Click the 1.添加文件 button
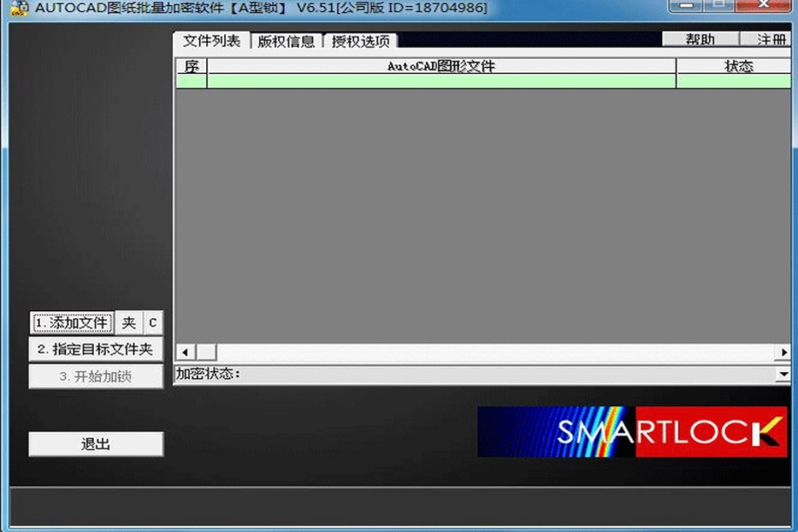This screenshot has height=532, width=798. pos(72,323)
